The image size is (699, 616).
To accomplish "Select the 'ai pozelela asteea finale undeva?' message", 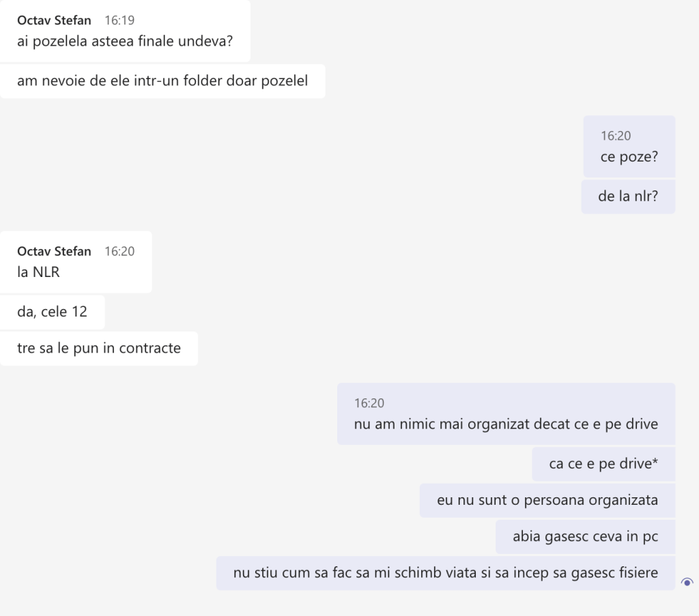I will [x=126, y=41].
